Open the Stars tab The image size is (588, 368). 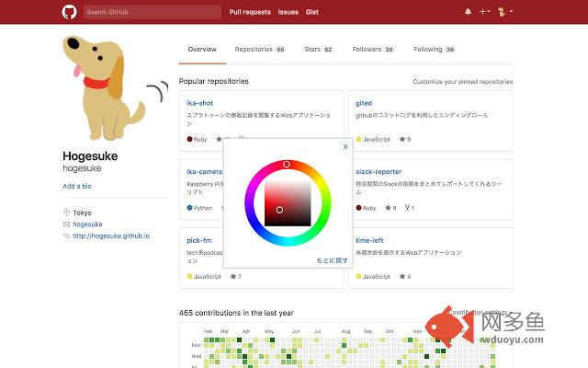click(x=318, y=49)
